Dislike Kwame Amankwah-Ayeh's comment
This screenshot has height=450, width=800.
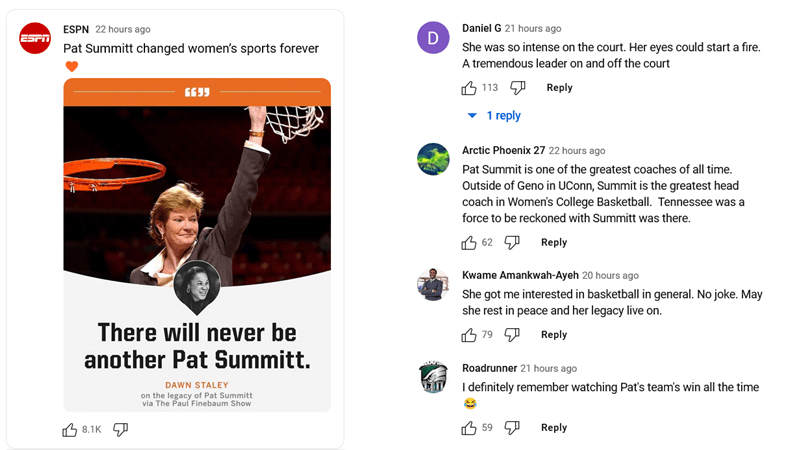(512, 335)
